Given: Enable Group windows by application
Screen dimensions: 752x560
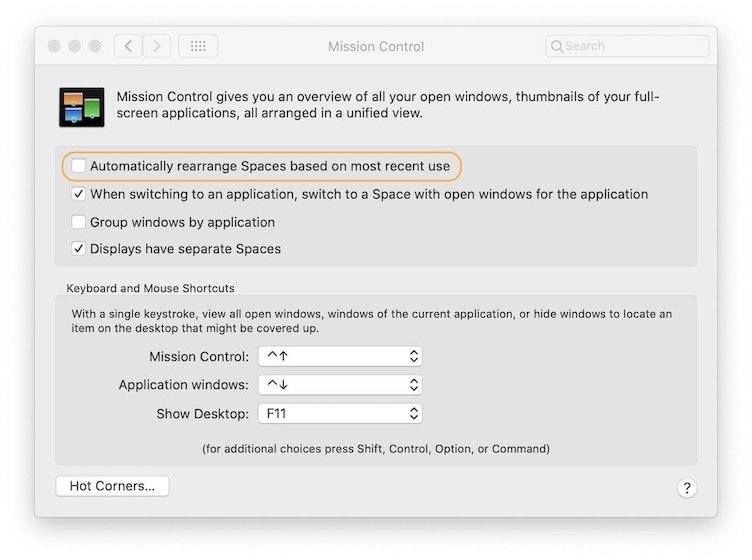Looking at the screenshot, I should [x=79, y=222].
